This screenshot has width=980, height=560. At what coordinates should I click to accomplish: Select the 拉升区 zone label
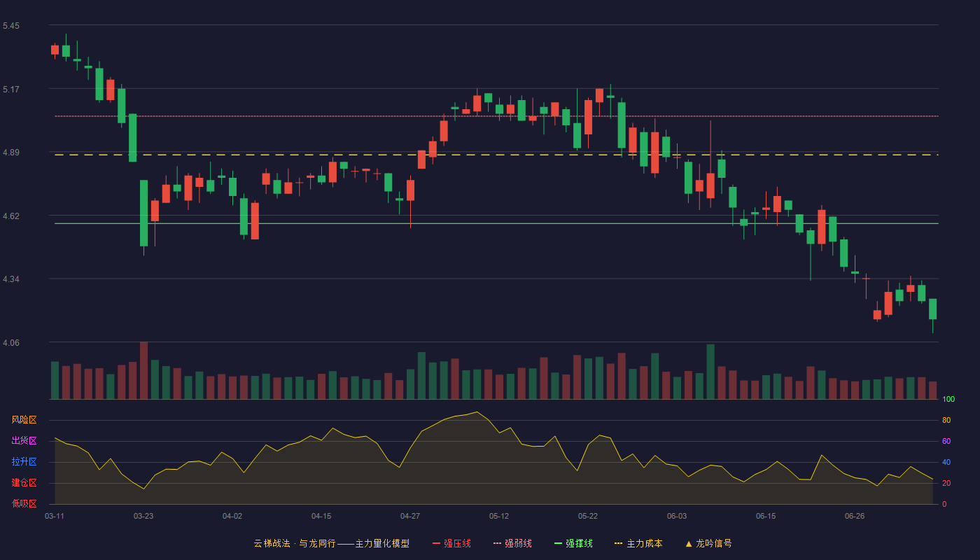click(x=24, y=462)
